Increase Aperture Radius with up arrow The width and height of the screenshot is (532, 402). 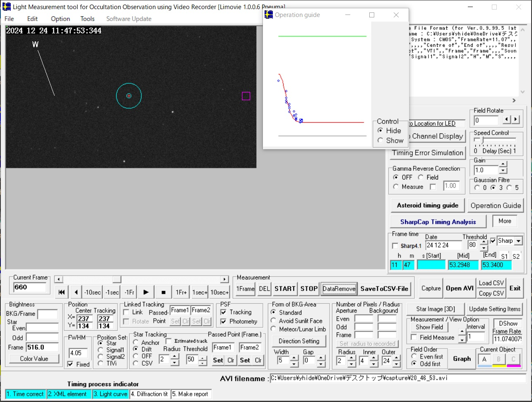click(x=351, y=358)
